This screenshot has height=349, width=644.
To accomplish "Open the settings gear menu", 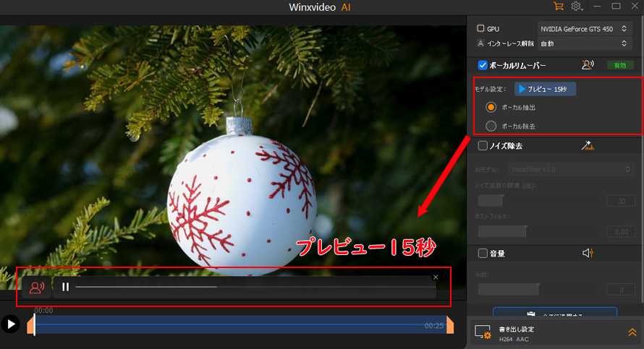I will [577, 7].
